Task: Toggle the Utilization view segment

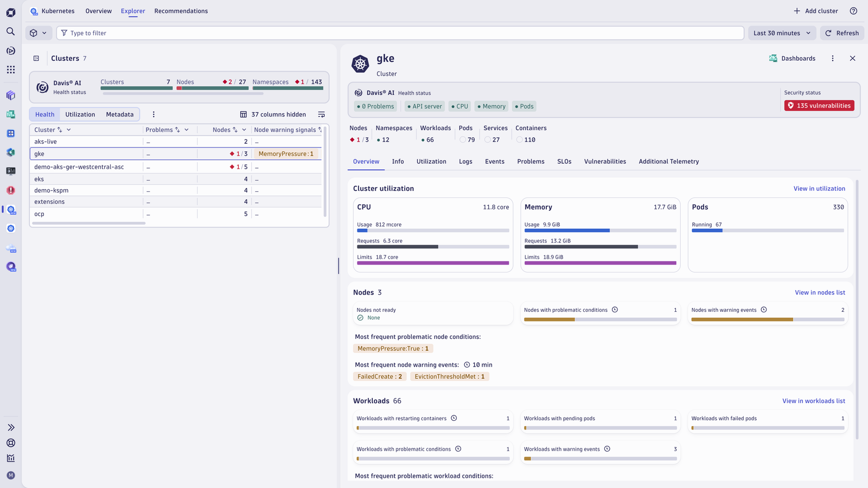Action: tap(80, 114)
